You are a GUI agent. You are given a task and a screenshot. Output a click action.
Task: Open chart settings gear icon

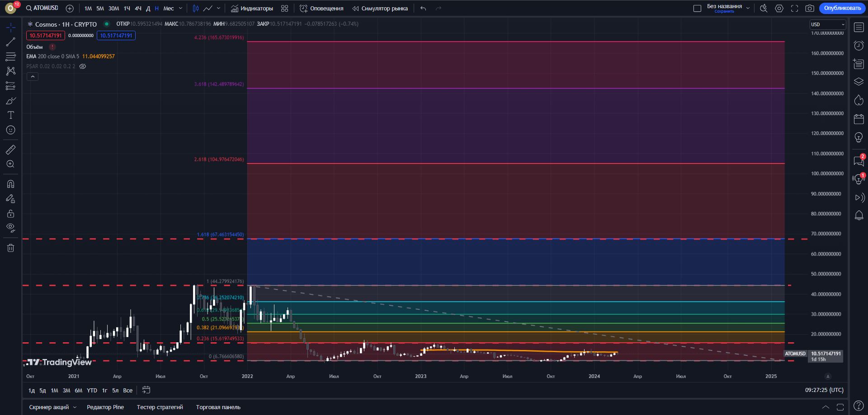click(779, 8)
